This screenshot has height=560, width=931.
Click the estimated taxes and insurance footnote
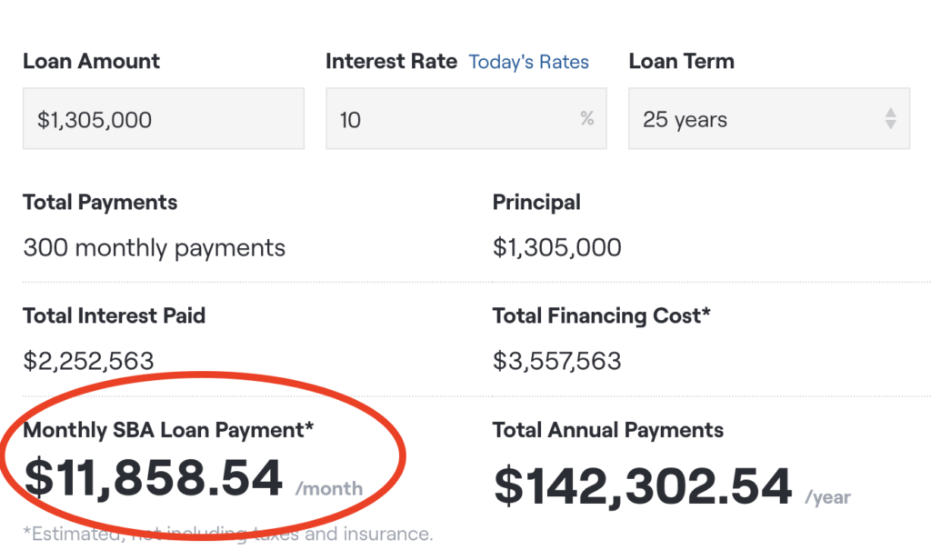pyautogui.click(x=228, y=534)
